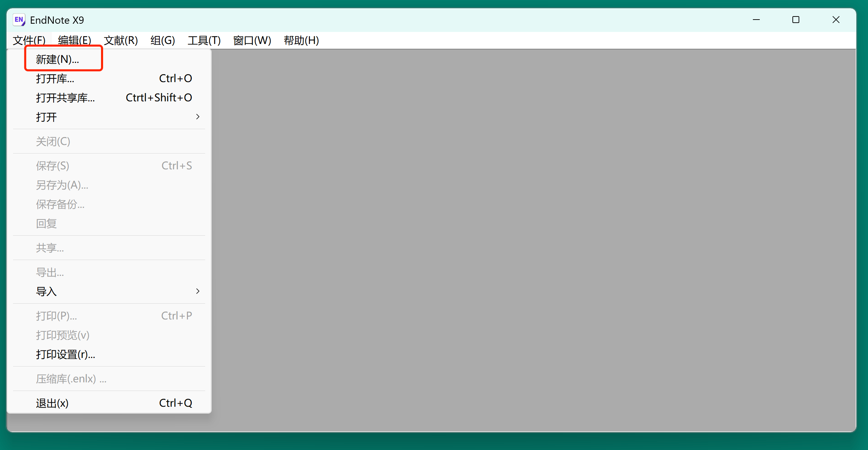
Task: Open the 窗口(W) menu
Action: pyautogui.click(x=252, y=40)
